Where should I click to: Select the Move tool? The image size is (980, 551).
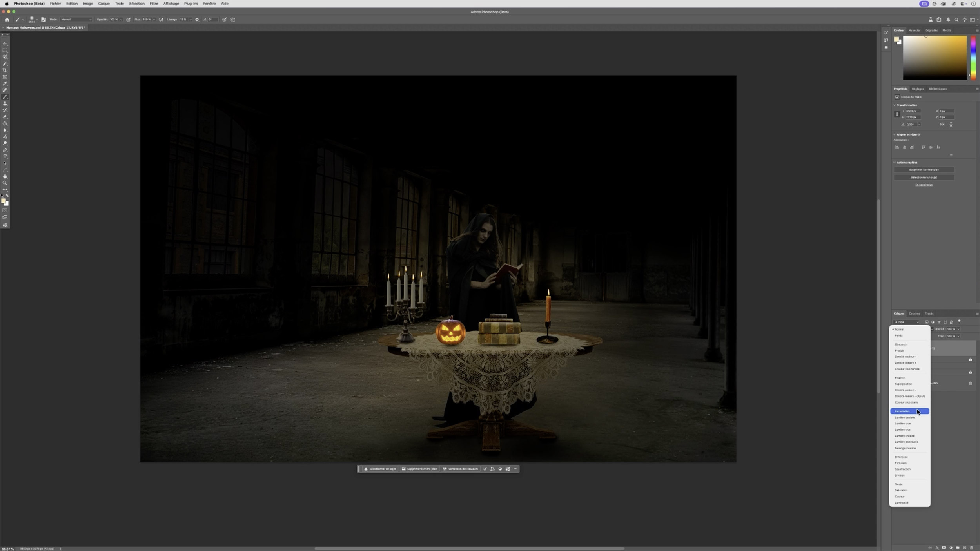(5, 43)
